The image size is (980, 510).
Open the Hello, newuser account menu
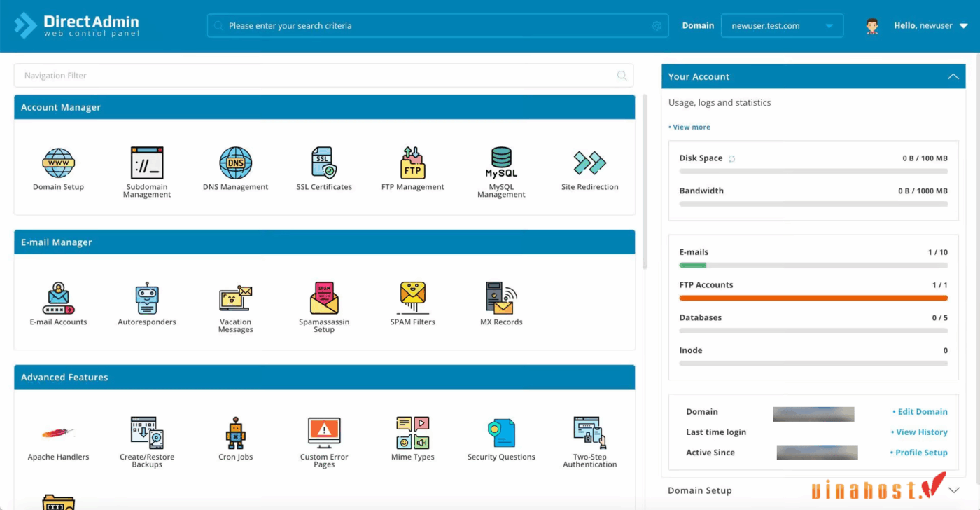930,26
